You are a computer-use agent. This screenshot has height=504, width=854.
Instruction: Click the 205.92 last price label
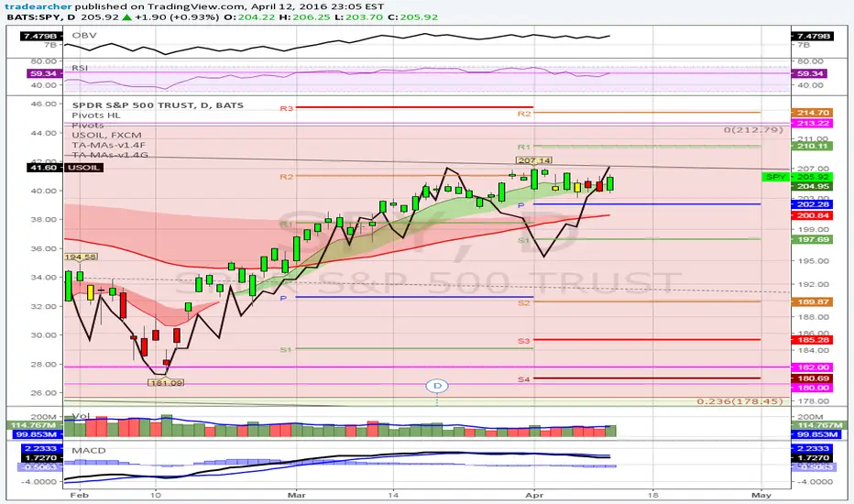pyautogui.click(x=813, y=177)
